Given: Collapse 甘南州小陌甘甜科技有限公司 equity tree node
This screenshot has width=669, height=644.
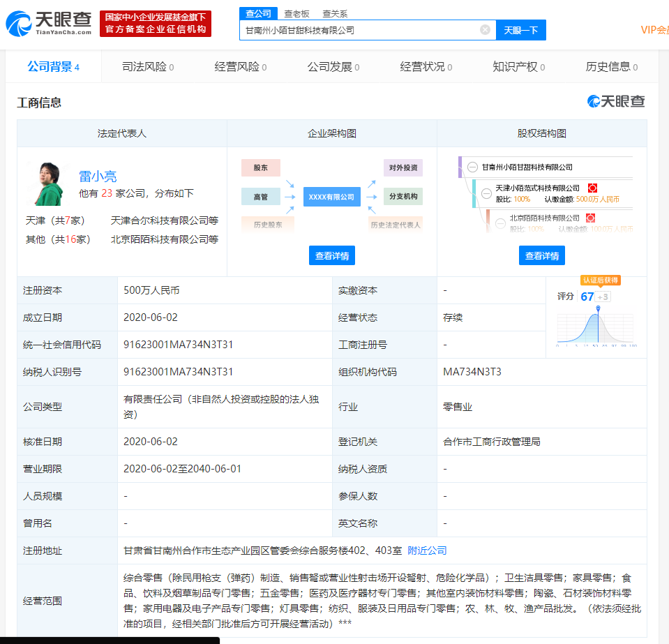Looking at the screenshot, I should 472,167.
